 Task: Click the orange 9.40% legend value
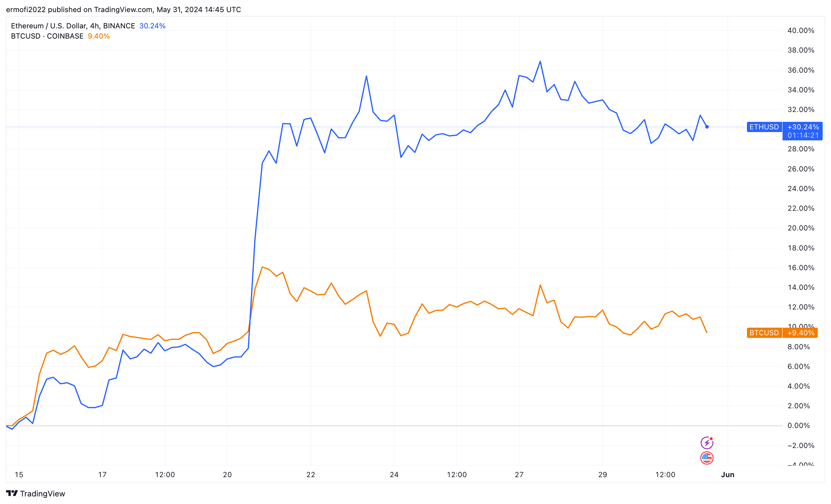(98, 36)
